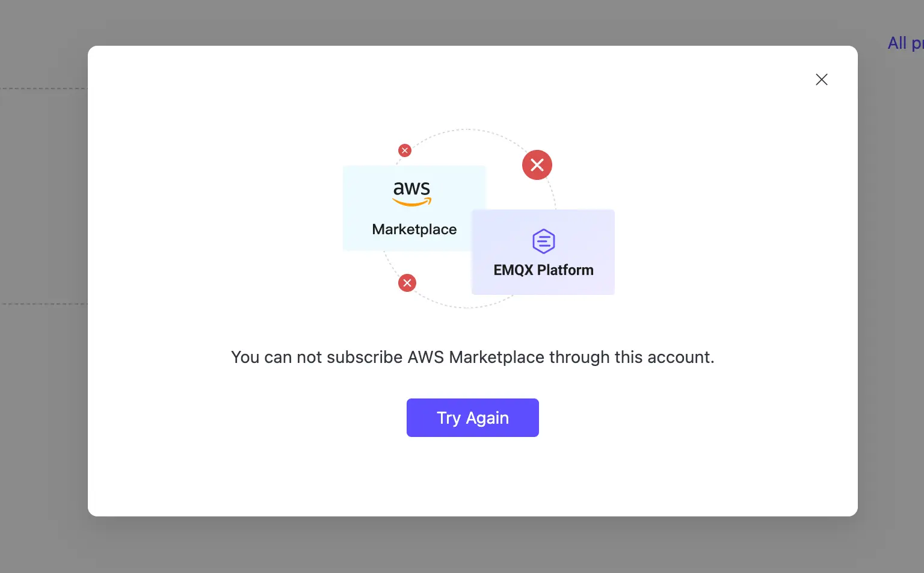The height and width of the screenshot is (573, 924).
Task: Select the Marketplace label text
Action: (414, 229)
